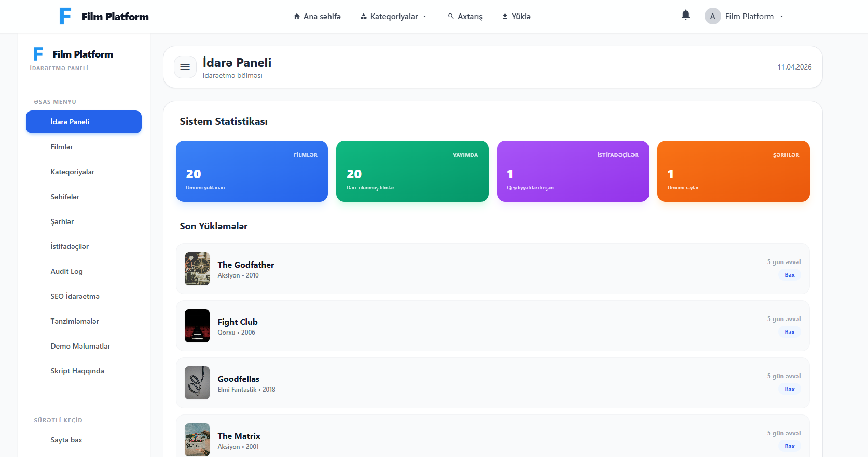The width and height of the screenshot is (868, 457).
Task: Click the blue Filmlər statistics card
Action: (x=252, y=171)
